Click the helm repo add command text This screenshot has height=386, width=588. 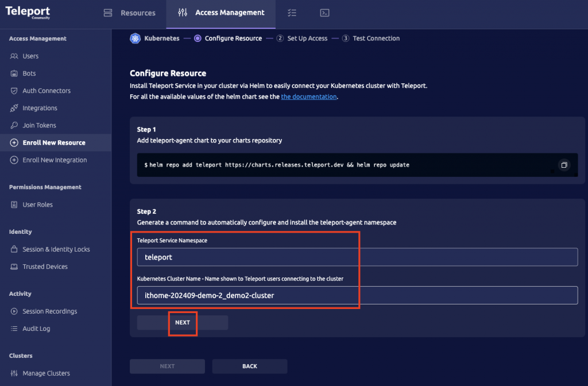(277, 165)
